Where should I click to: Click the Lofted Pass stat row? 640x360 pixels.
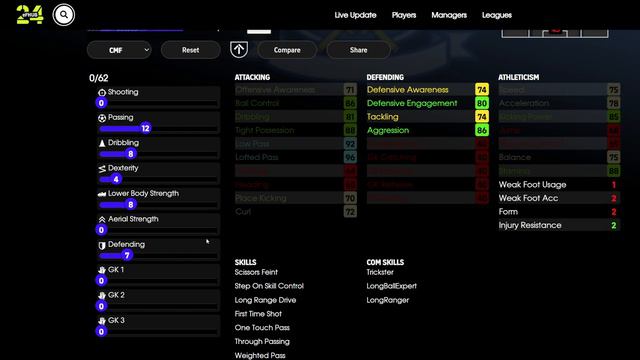pos(296,157)
